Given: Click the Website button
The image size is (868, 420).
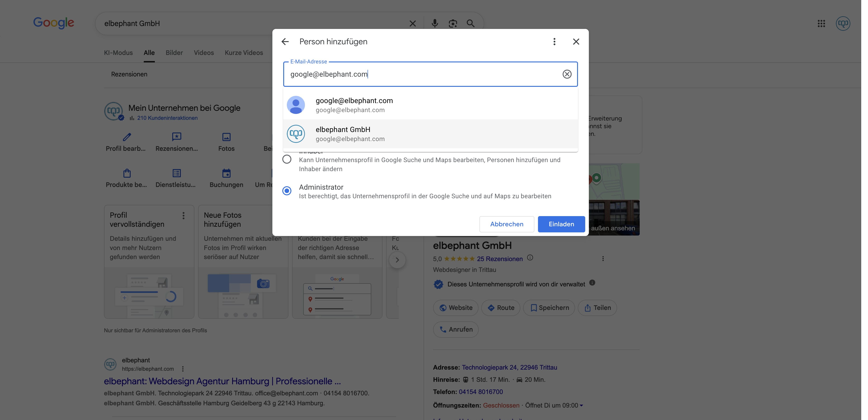Looking at the screenshot, I should 455,308.
